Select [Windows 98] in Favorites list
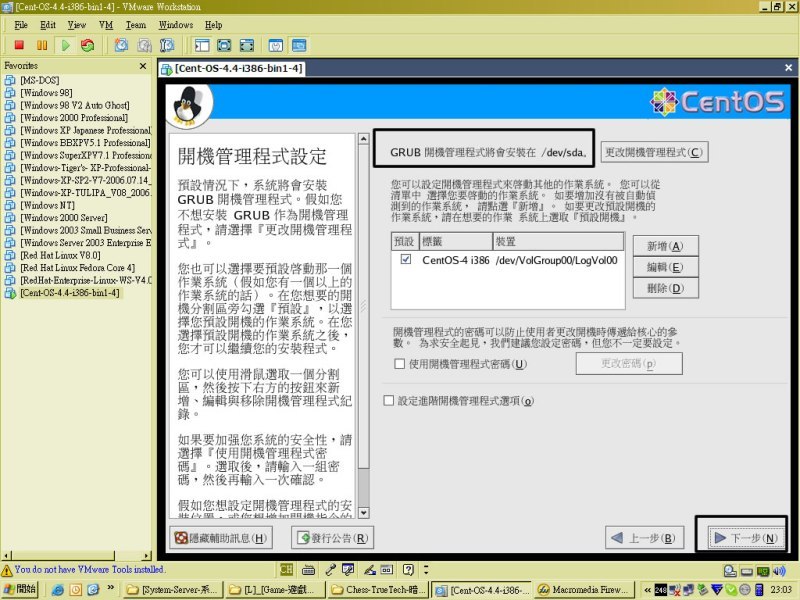The width and height of the screenshot is (800, 600). 46,93
